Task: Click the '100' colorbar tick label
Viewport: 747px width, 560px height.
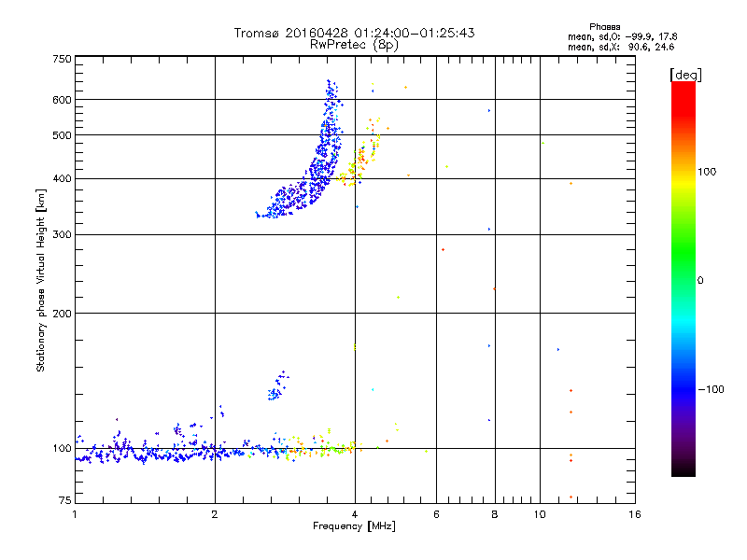Action: click(707, 172)
